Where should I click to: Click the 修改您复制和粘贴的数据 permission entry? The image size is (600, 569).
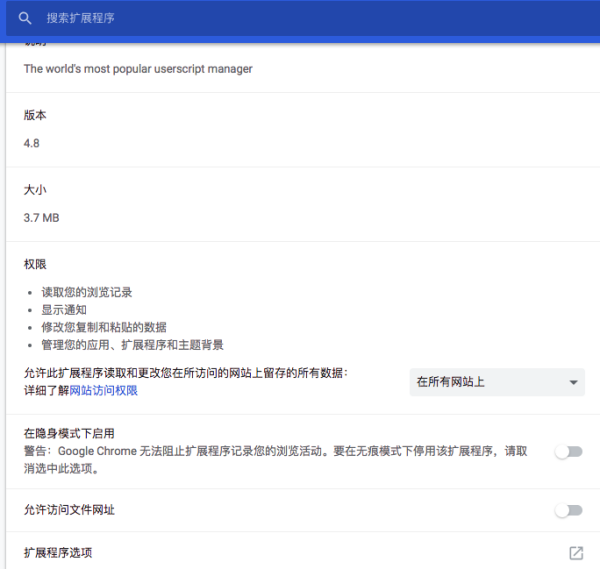point(104,328)
